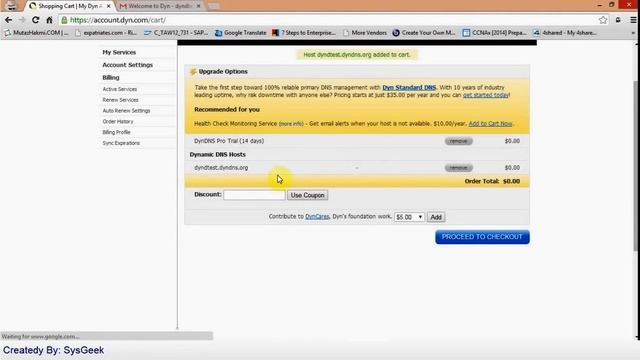View Order History

tap(118, 122)
